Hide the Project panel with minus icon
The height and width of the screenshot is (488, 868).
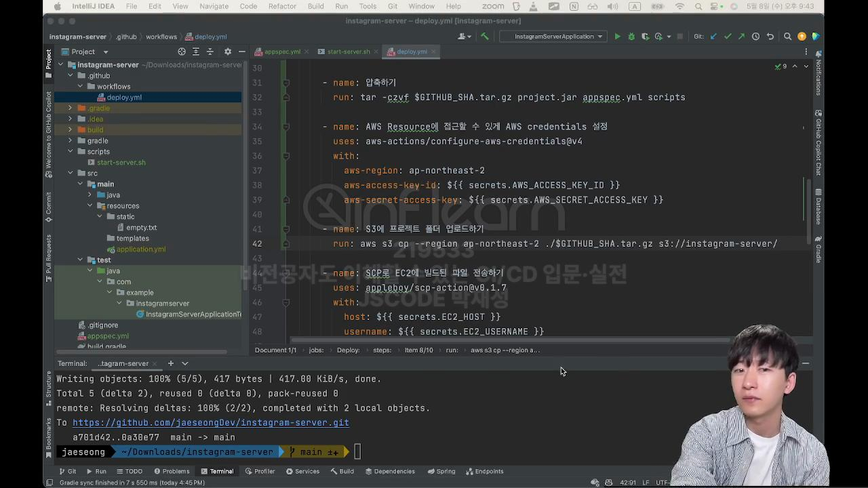[x=241, y=52]
